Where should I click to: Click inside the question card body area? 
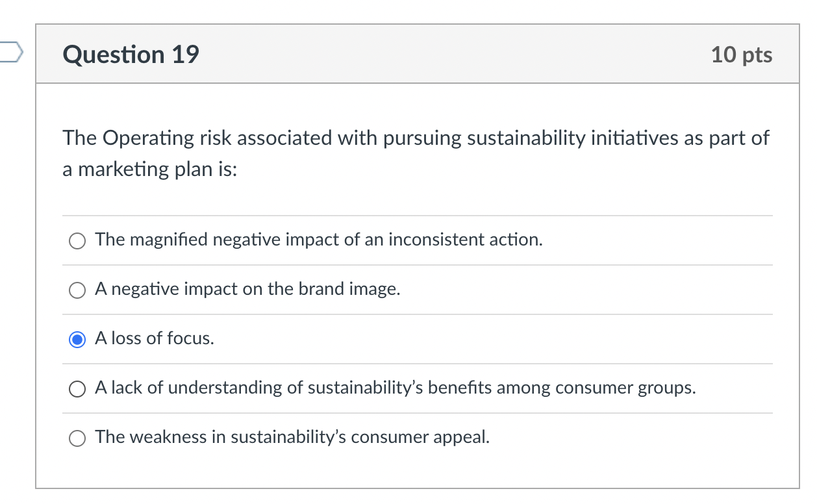416,195
